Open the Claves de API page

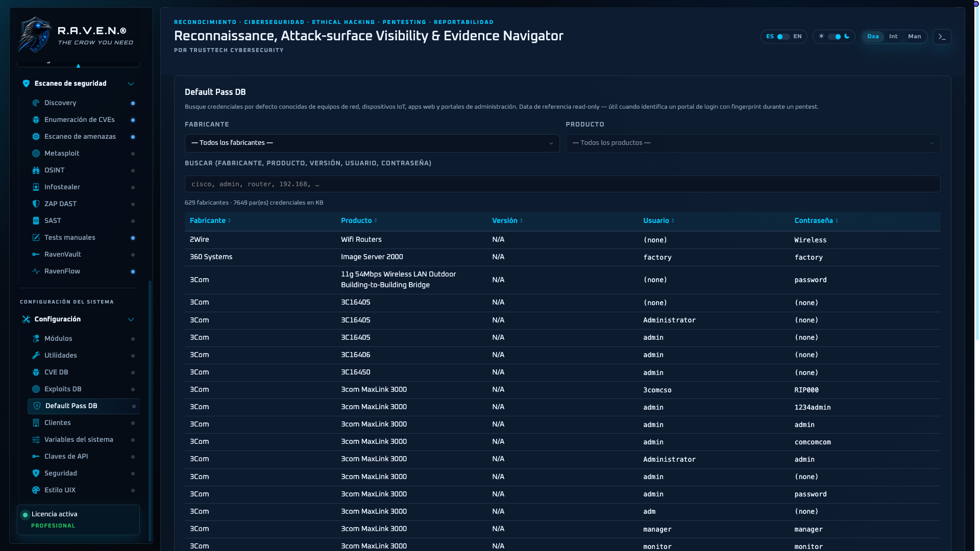pyautogui.click(x=84, y=457)
